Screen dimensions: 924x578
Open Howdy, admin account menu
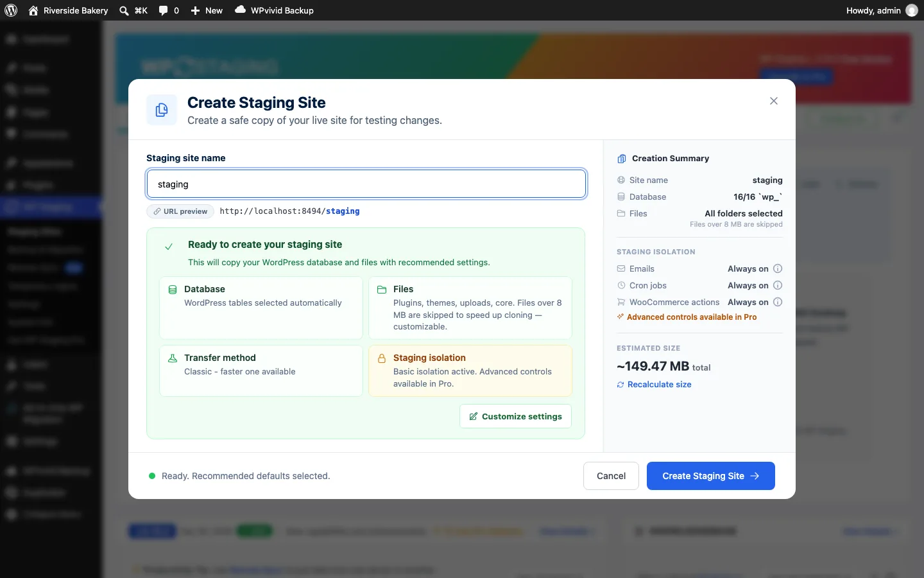[882, 10]
